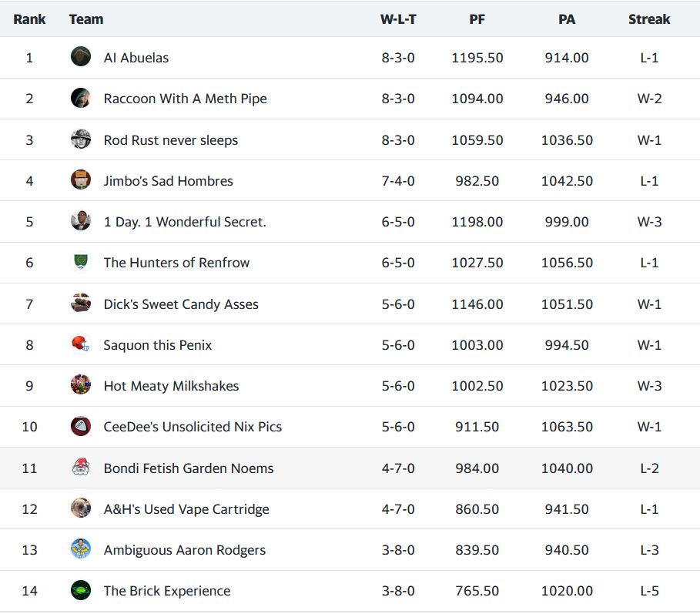Open CeeDee's Unsolicited Nix Pics team link

tap(193, 427)
